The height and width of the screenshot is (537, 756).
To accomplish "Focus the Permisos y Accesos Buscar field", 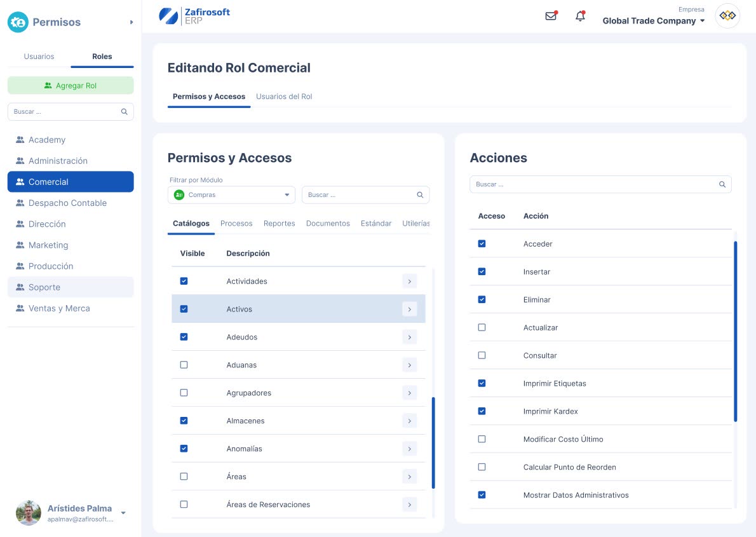I will (x=365, y=195).
